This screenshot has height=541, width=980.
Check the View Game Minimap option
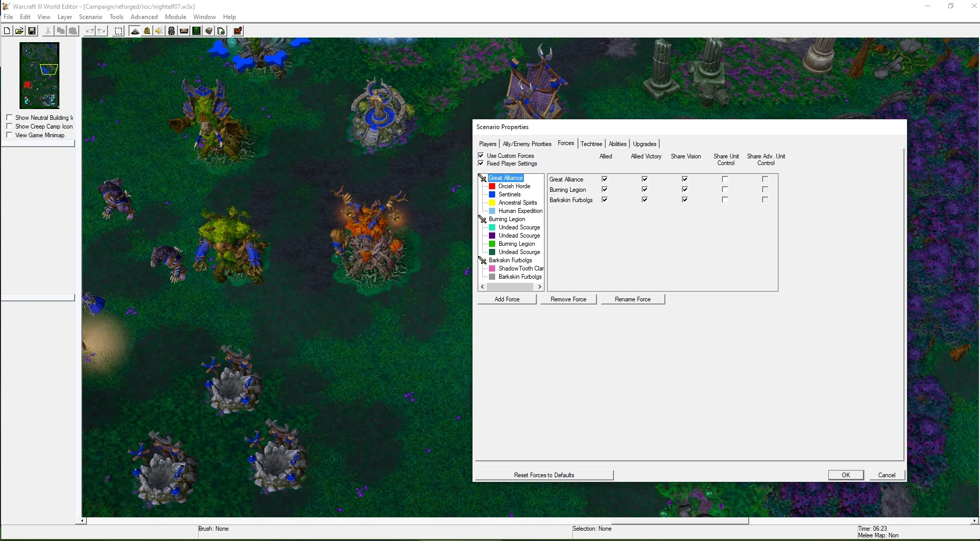pyautogui.click(x=9, y=135)
